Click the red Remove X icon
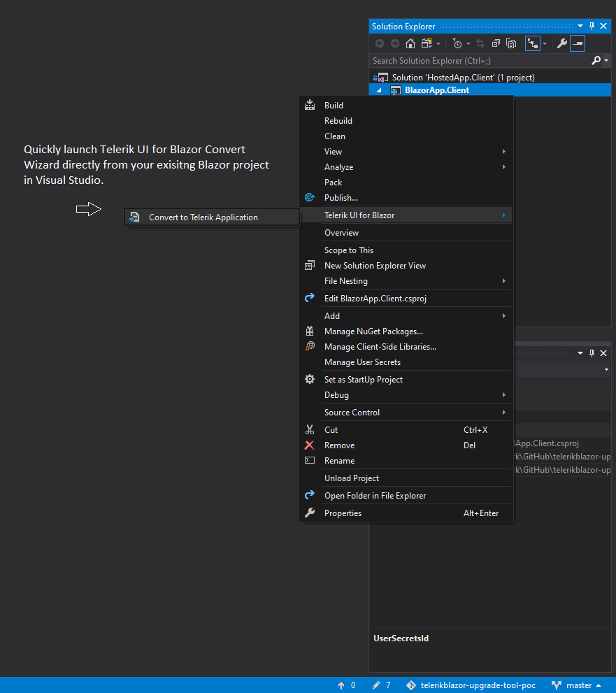The height and width of the screenshot is (693, 616). point(309,445)
